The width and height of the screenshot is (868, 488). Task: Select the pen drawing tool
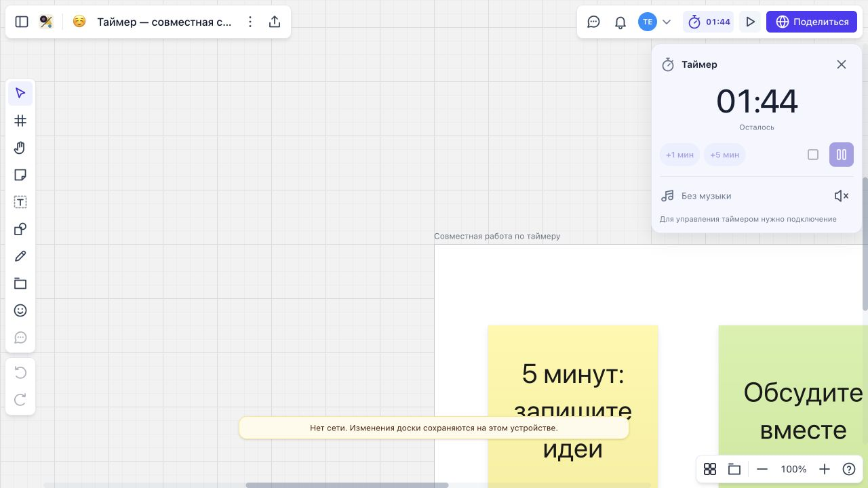click(x=20, y=256)
